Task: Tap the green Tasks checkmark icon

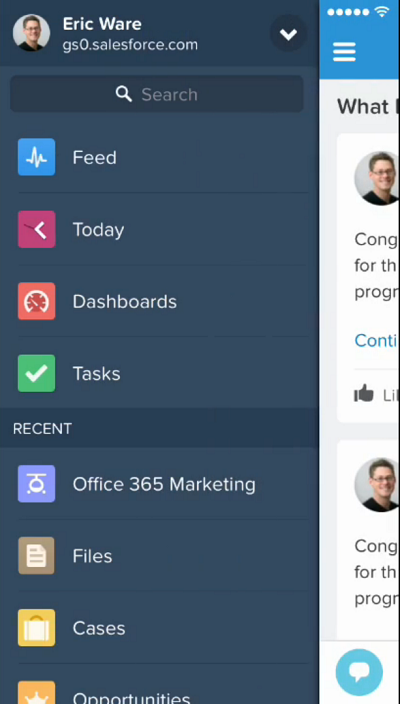Action: pos(36,374)
